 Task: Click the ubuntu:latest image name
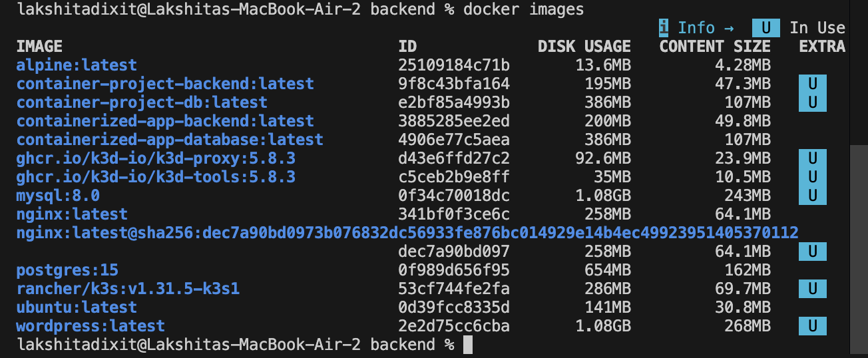[x=77, y=307]
